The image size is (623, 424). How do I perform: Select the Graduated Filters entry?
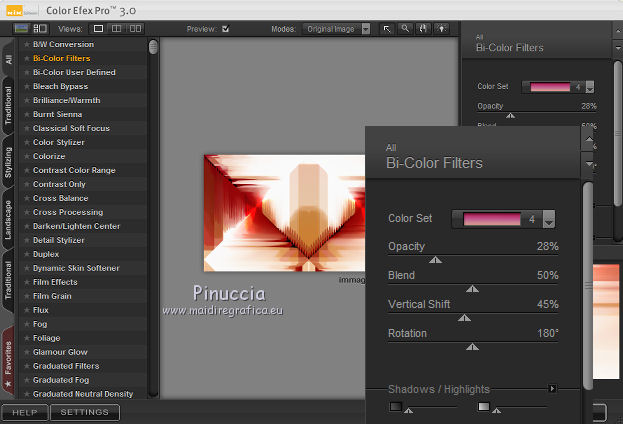click(66, 366)
